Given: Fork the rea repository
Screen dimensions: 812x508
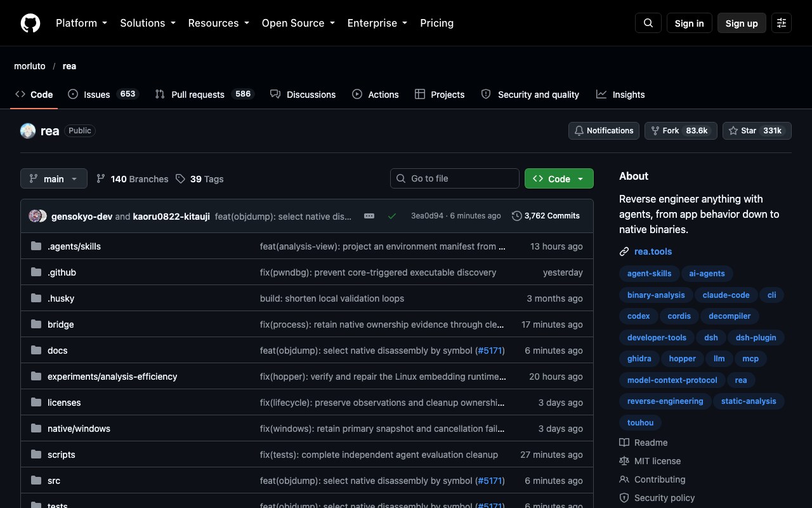Looking at the screenshot, I should 681,131.
